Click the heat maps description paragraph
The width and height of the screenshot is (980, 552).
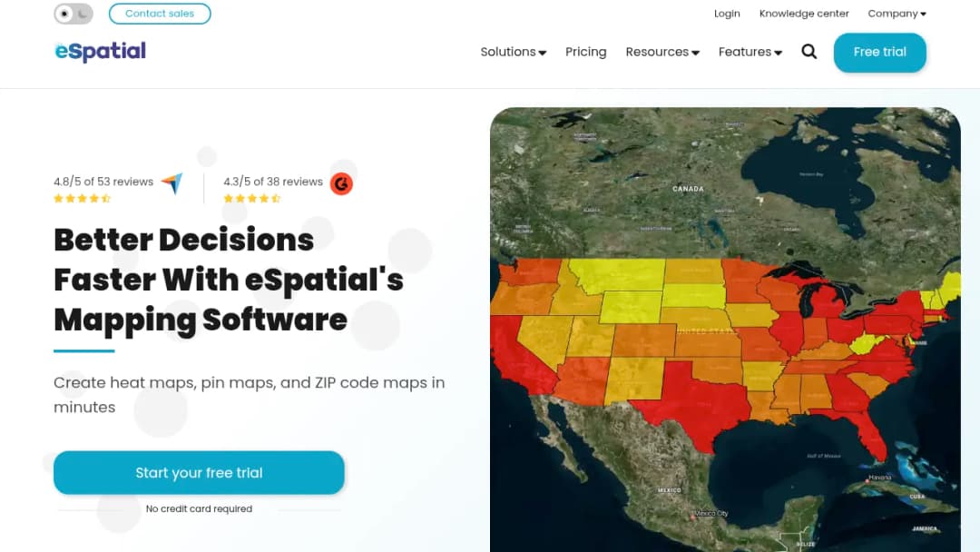[249, 394]
